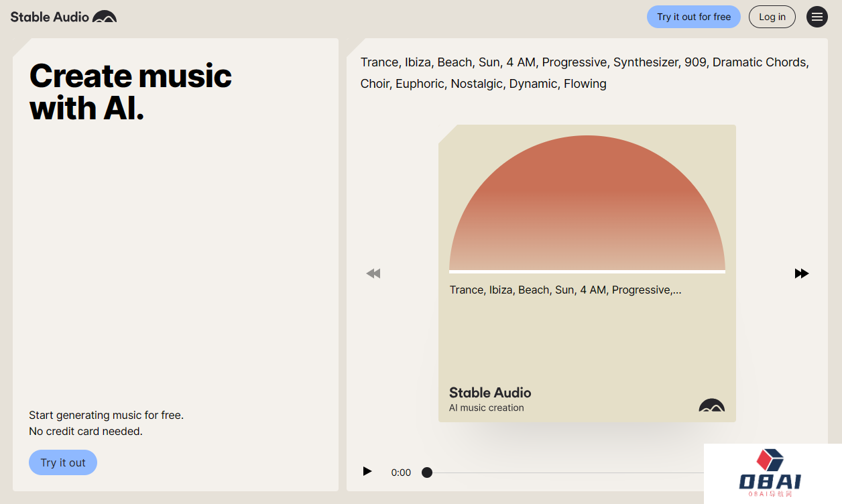Click the blue 'Try it out' button
This screenshot has width=842, height=504.
click(63, 462)
